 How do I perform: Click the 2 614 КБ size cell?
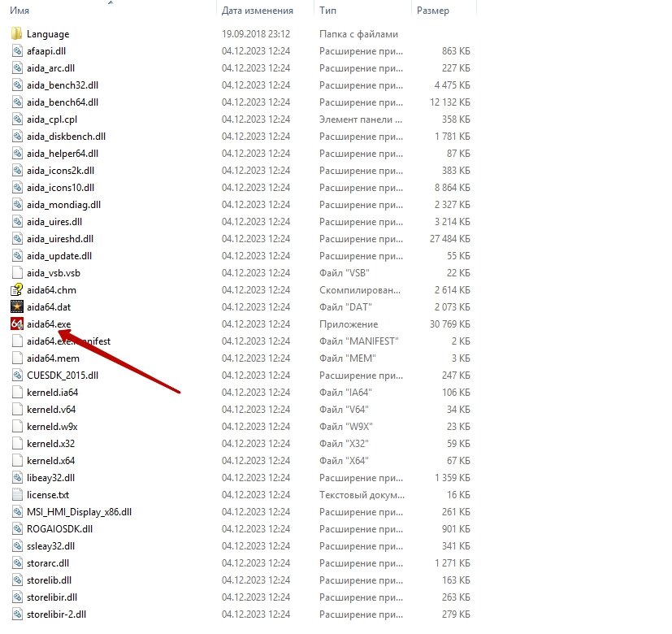coord(452,290)
